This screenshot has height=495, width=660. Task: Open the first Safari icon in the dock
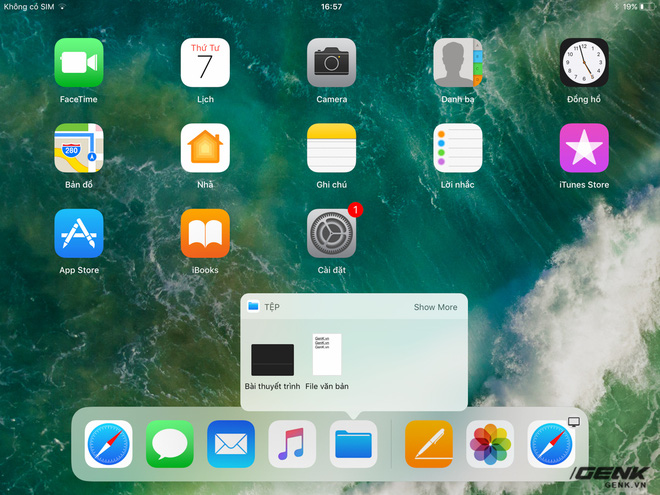tap(108, 444)
